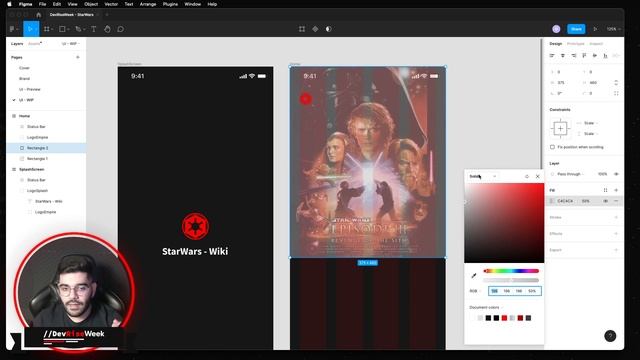Pick a color with the eyedropper icon
The height and width of the screenshot is (360, 640).
pos(474,276)
